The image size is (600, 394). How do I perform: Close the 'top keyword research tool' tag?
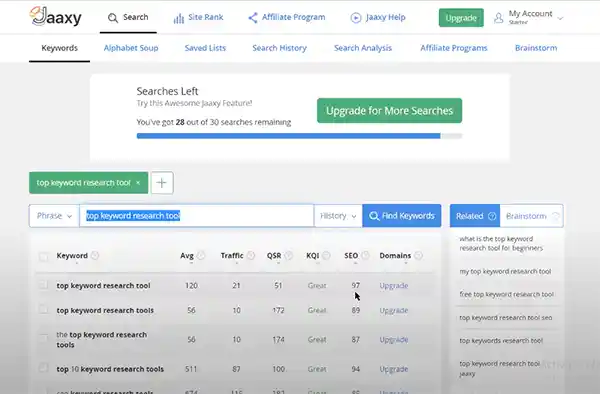coord(138,183)
